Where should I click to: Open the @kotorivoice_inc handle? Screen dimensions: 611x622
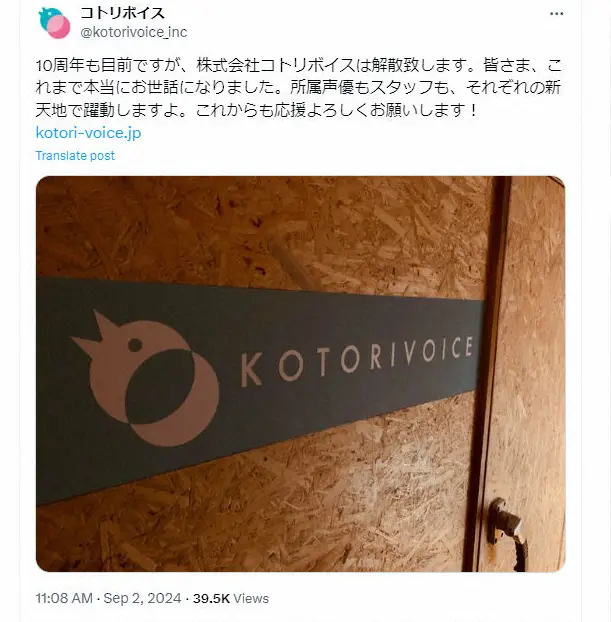(x=134, y=32)
